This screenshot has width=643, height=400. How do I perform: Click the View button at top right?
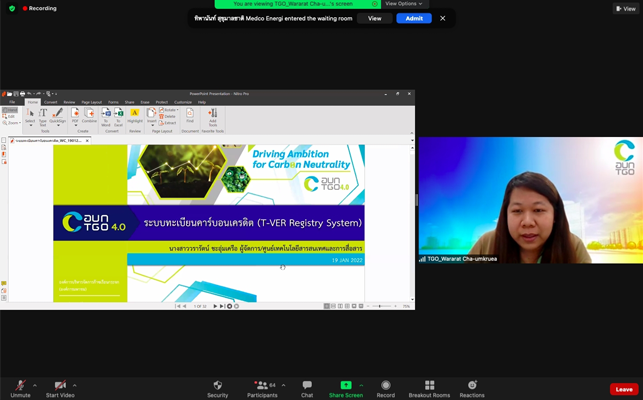[x=626, y=9]
